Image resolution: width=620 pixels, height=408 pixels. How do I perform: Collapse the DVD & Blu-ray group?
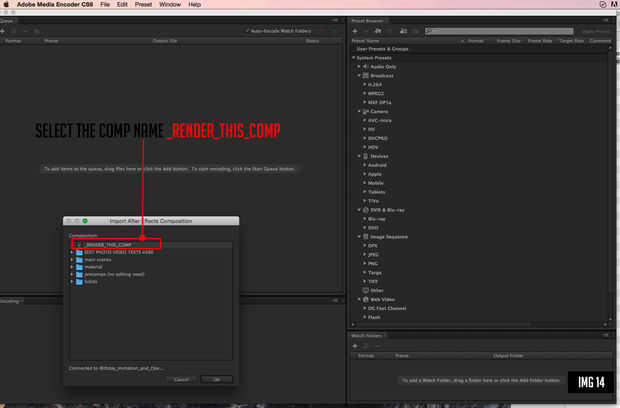[359, 210]
